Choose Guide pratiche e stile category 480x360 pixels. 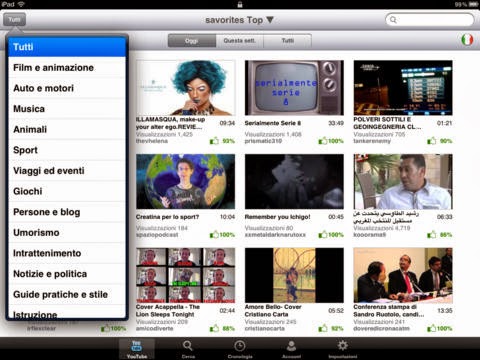pyautogui.click(x=67, y=295)
